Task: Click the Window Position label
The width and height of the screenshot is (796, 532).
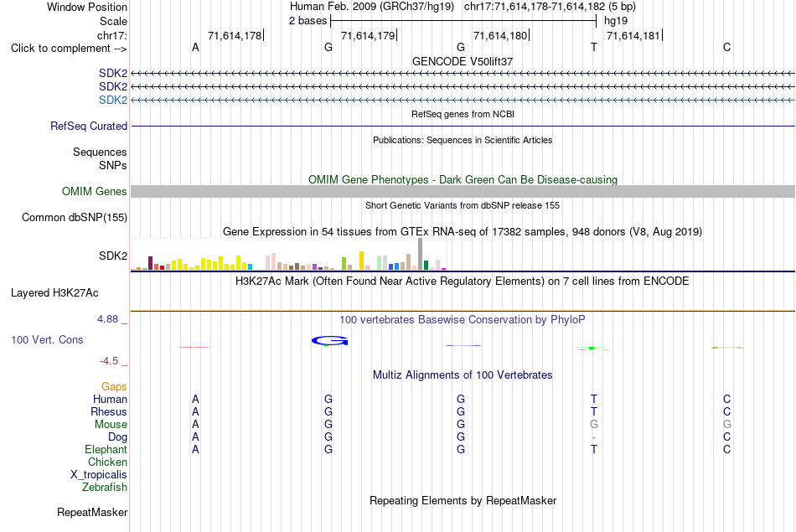Action: [87, 7]
